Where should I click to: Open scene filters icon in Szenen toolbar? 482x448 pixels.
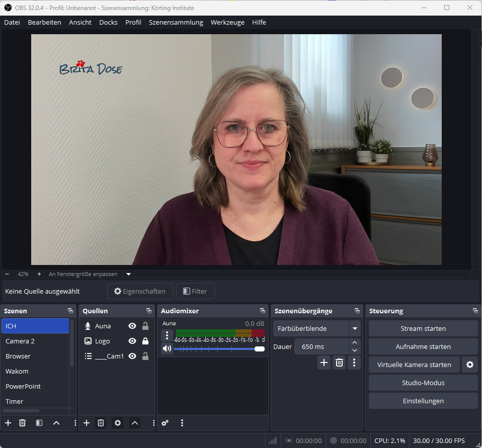click(39, 423)
